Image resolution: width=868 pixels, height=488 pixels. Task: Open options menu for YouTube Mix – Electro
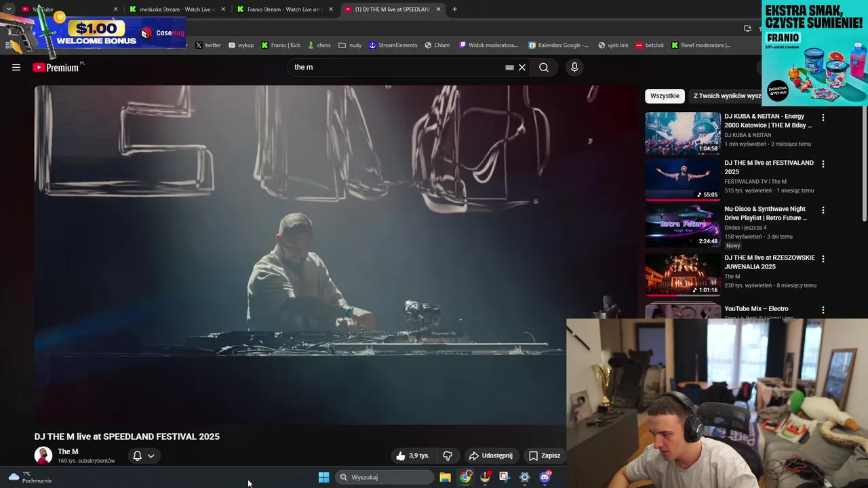(823, 310)
